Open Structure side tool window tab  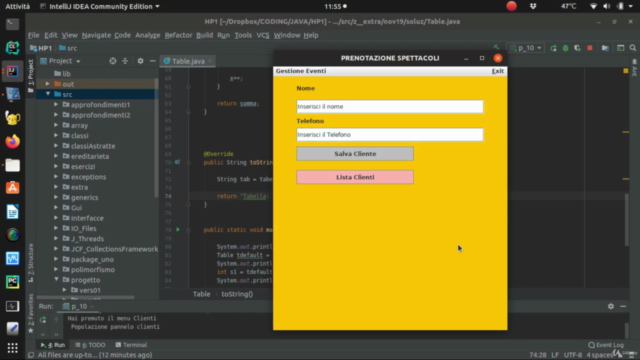click(x=31, y=263)
